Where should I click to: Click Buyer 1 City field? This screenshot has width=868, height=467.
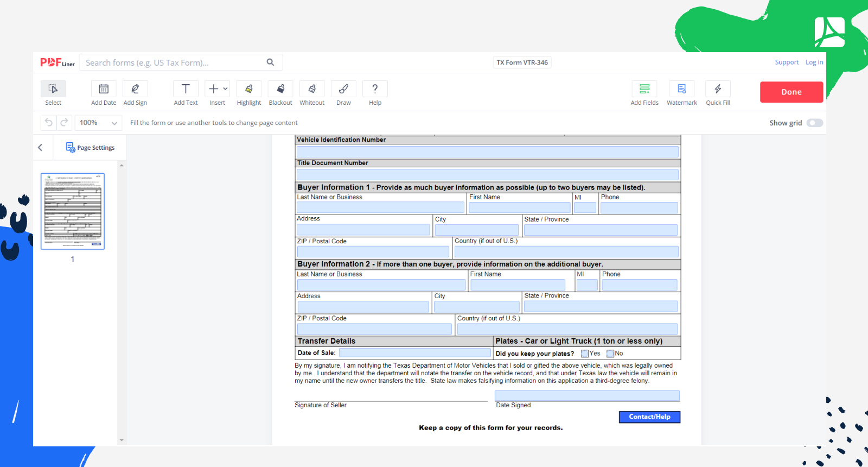[476, 230]
